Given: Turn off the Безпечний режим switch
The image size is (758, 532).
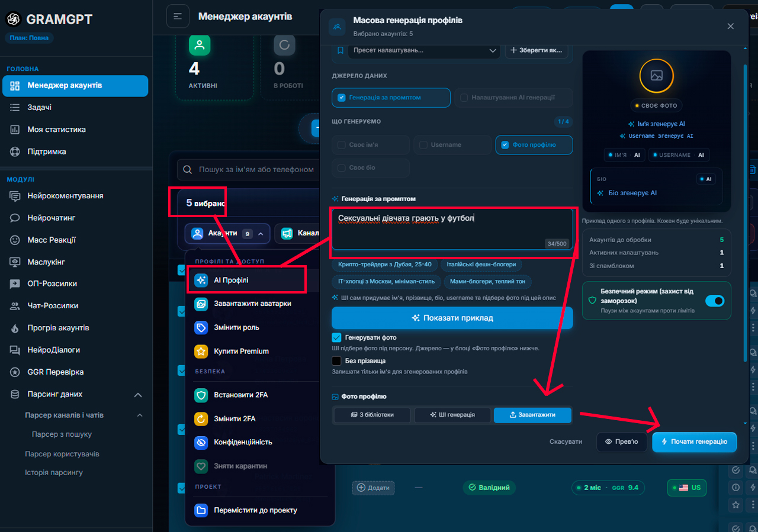Looking at the screenshot, I should [715, 301].
